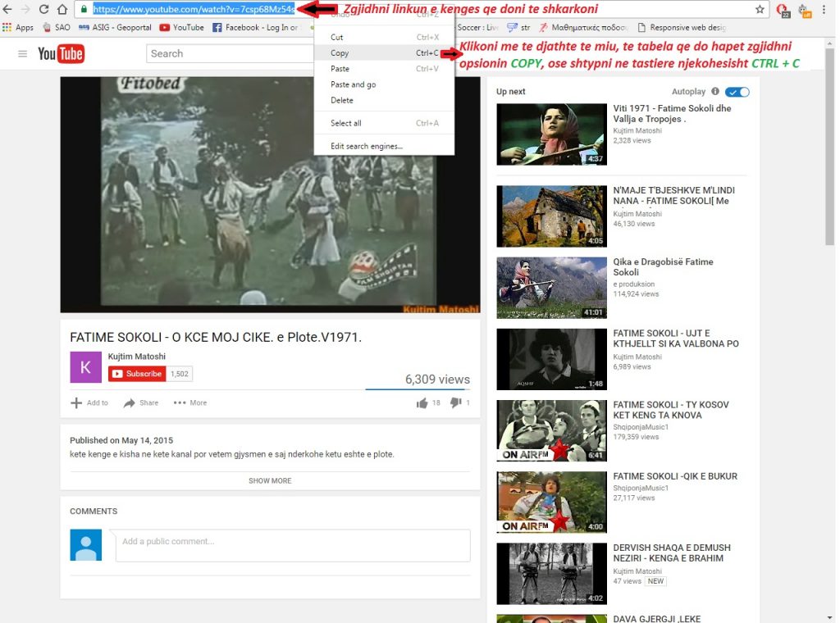Open the browser home page icon
Viewport: 840px width, 623px height.
coord(62,9)
